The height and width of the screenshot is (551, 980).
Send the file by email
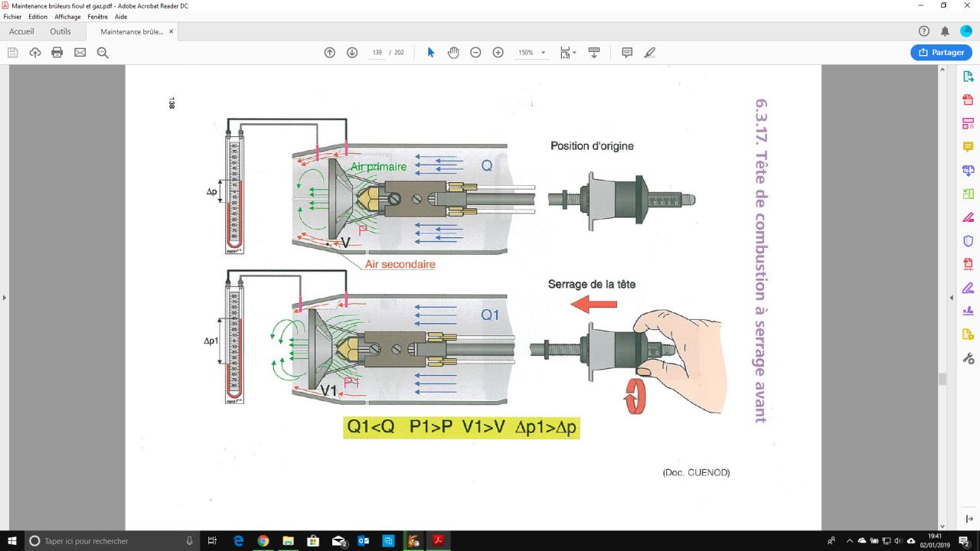pos(80,52)
